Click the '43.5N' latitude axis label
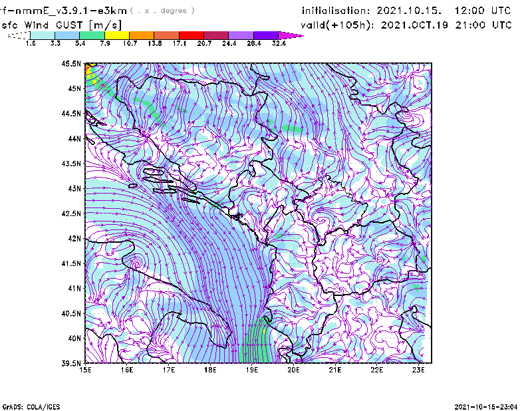Image resolution: width=532 pixels, height=411 pixels. [71, 164]
